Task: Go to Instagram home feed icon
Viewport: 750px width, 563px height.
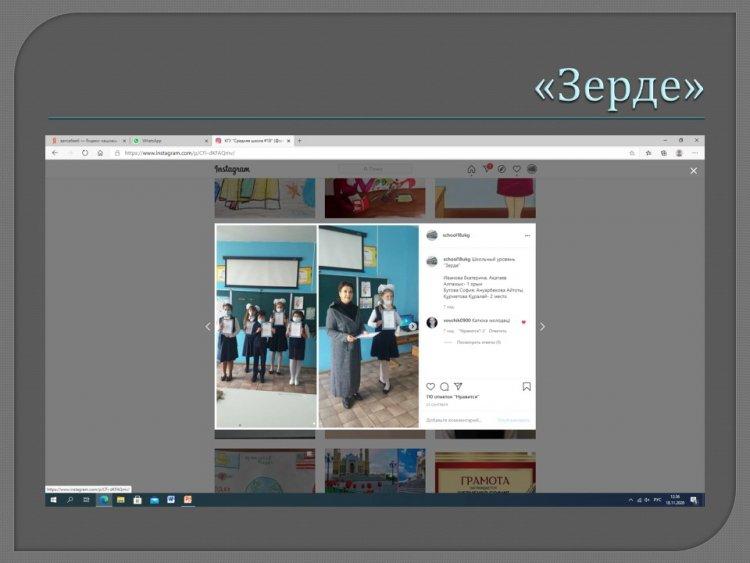Action: [x=471, y=169]
